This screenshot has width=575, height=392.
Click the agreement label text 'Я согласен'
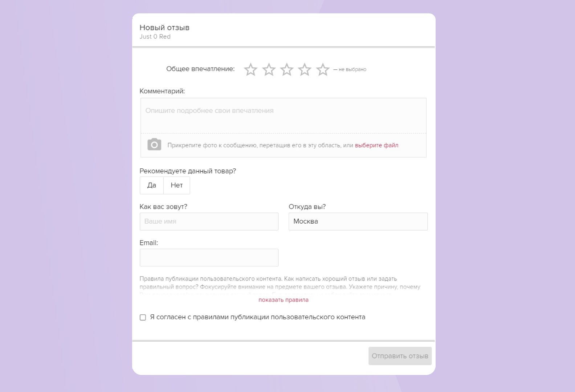257,317
